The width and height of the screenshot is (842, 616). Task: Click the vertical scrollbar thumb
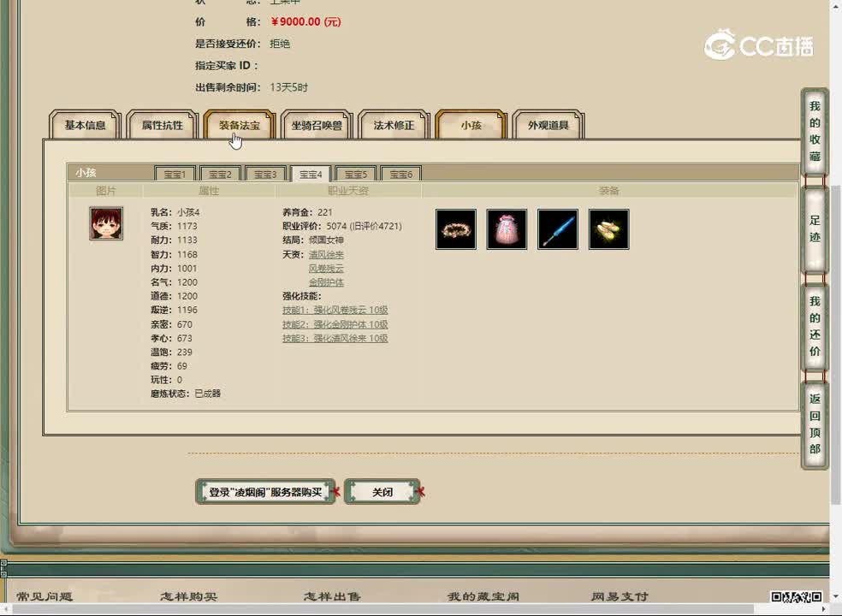pos(835,344)
